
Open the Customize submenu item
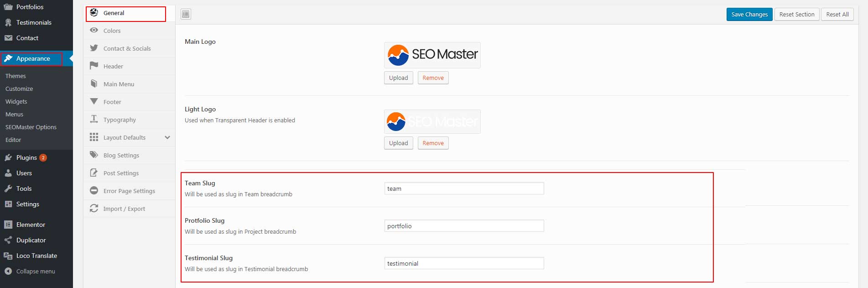(19, 89)
